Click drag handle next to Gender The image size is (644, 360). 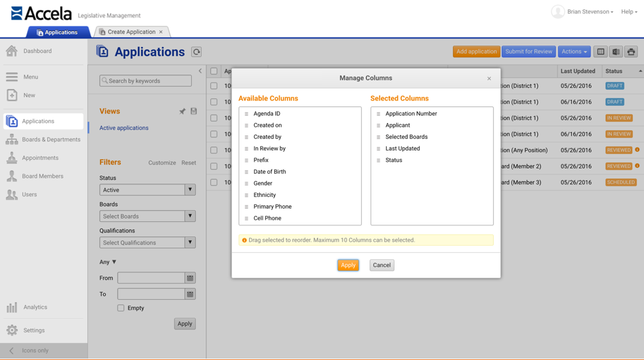coord(247,184)
